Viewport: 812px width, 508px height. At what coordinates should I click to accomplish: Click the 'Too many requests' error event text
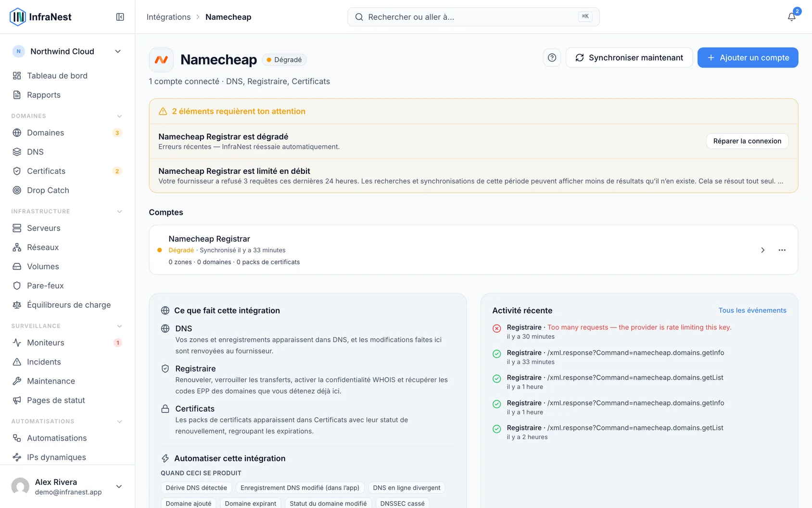(639, 327)
